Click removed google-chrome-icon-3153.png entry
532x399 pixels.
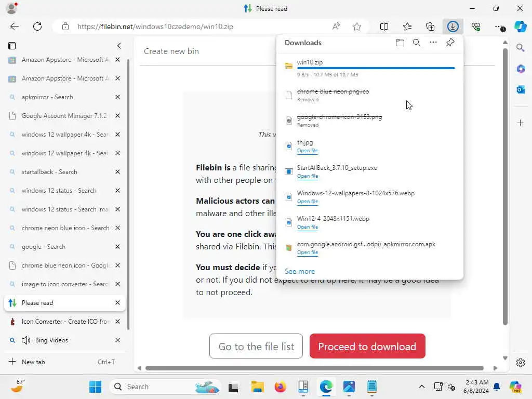coord(370,121)
